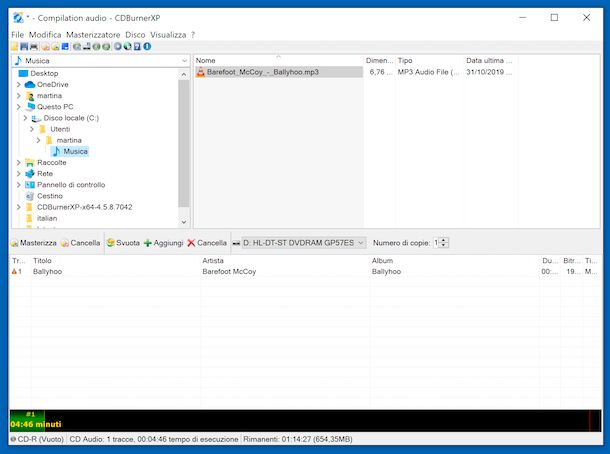Viewport: 610px width, 454px height.
Task: Click Rimanenti 01:14:27 status bar entry
Action: (298, 439)
